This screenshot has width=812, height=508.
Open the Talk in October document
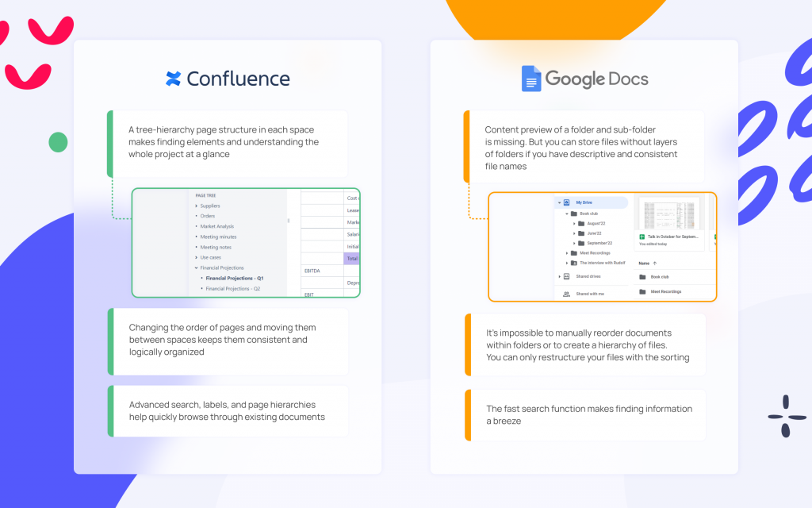pos(672,237)
